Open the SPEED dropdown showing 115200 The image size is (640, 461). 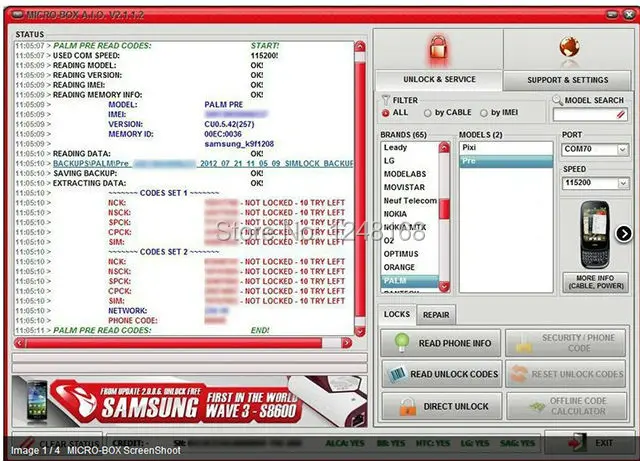595,183
